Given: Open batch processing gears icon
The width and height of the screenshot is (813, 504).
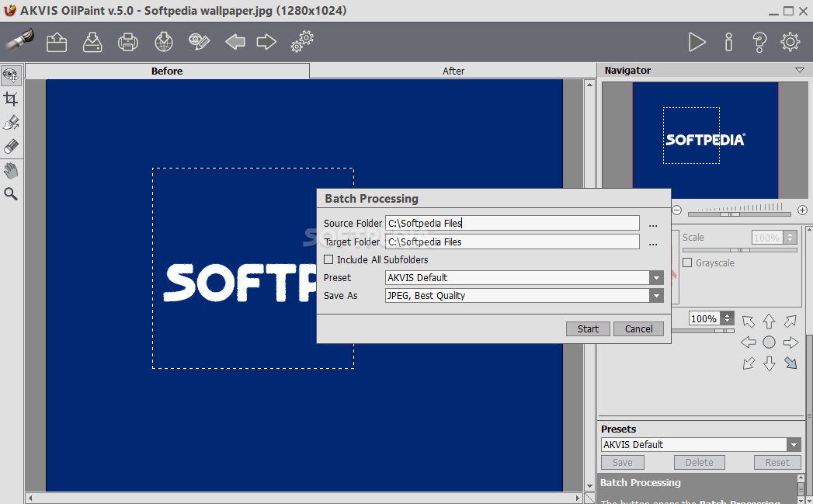Looking at the screenshot, I should 302,41.
